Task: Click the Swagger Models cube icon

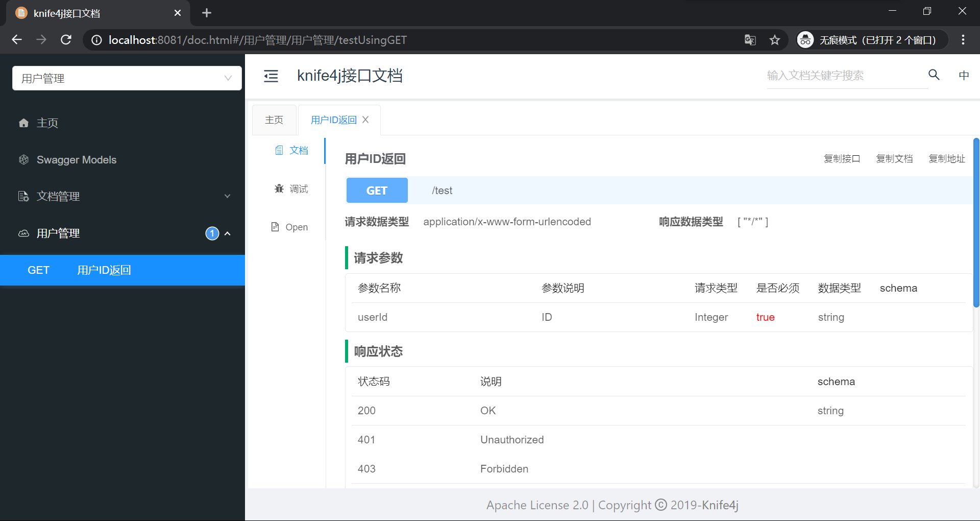Action: (x=23, y=159)
